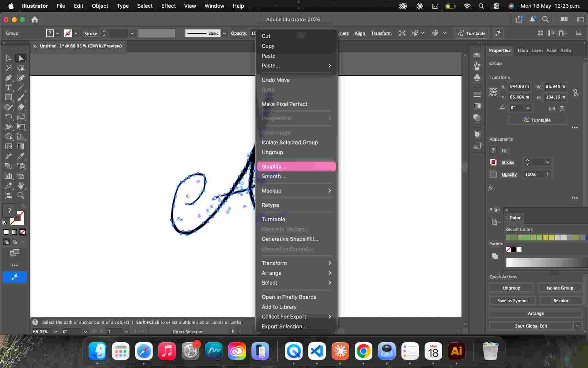Select the Shape Builder tool

9,137
